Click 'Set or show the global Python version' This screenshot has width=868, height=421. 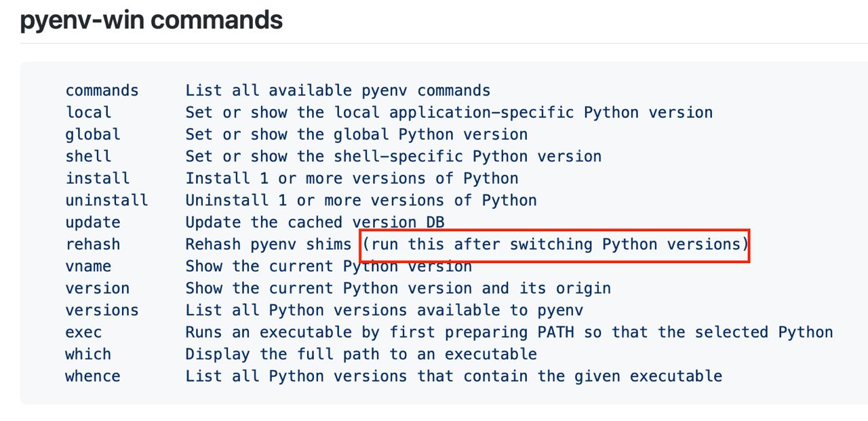click(x=357, y=134)
